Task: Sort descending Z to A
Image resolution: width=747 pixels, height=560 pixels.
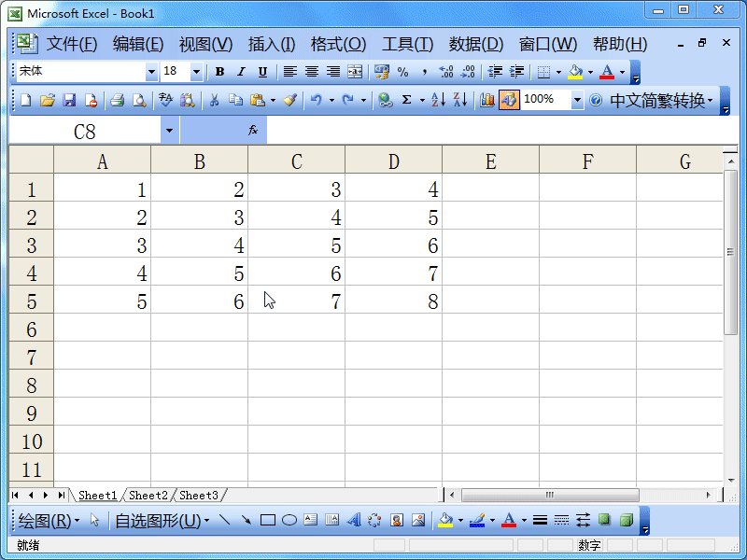Action: pyautogui.click(x=460, y=101)
